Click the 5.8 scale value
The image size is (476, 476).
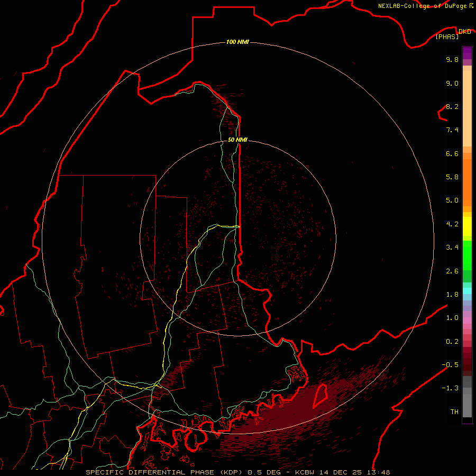coord(452,177)
